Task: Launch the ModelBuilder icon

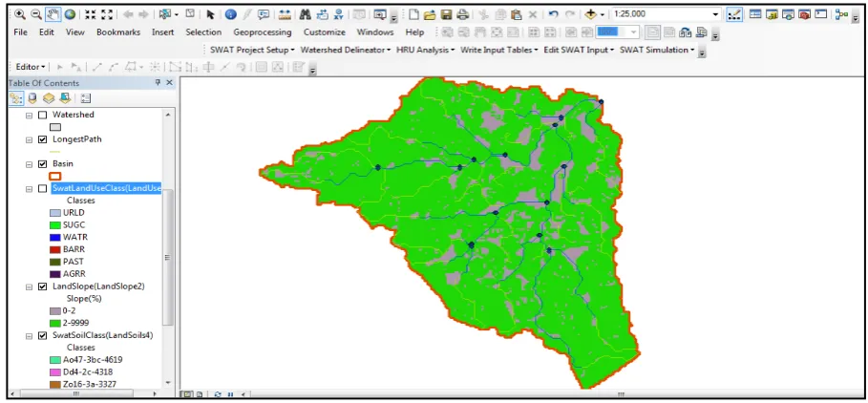Action: (841, 14)
